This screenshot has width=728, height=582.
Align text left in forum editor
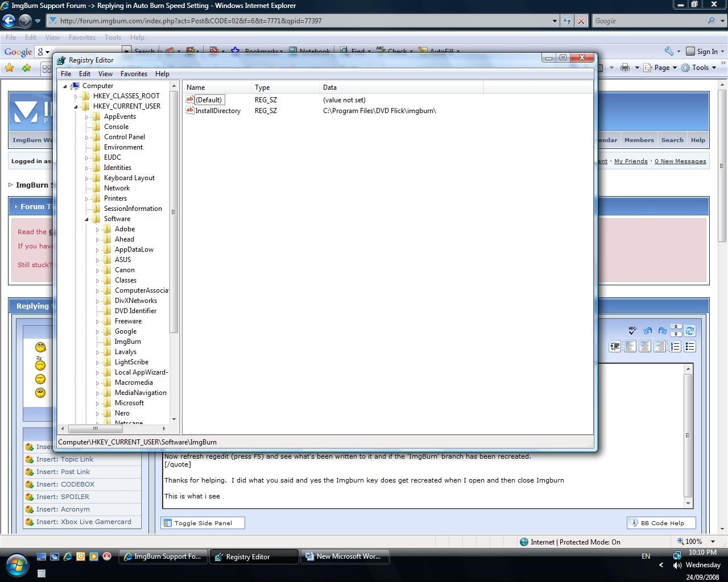click(x=630, y=346)
